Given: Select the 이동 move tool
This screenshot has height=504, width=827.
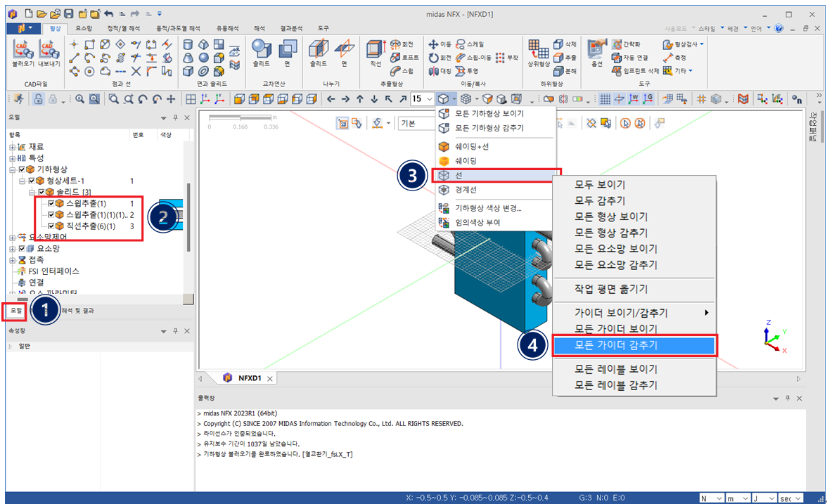Looking at the screenshot, I should coord(440,44).
